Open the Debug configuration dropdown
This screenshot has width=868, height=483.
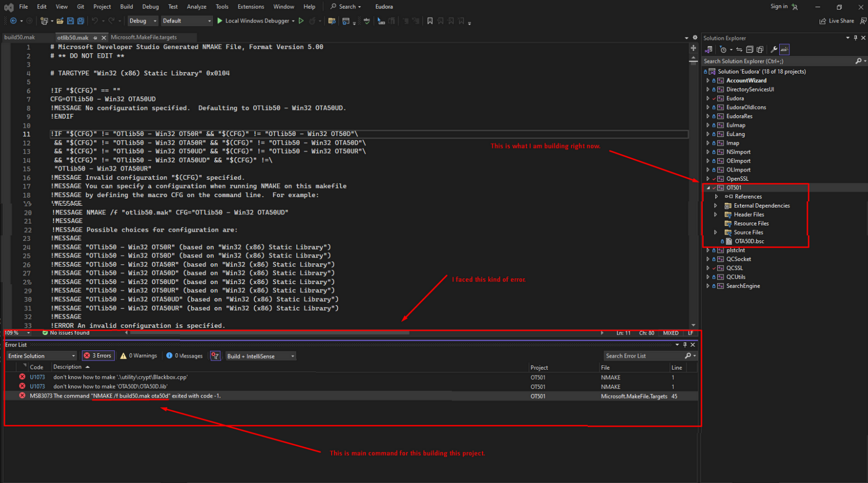[143, 21]
